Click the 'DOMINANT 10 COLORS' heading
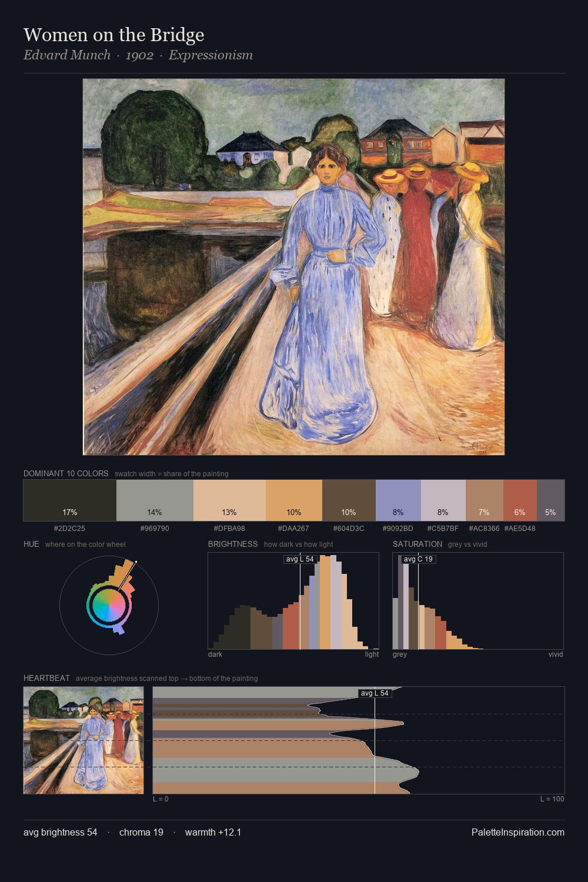This screenshot has height=882, width=588. (x=66, y=474)
